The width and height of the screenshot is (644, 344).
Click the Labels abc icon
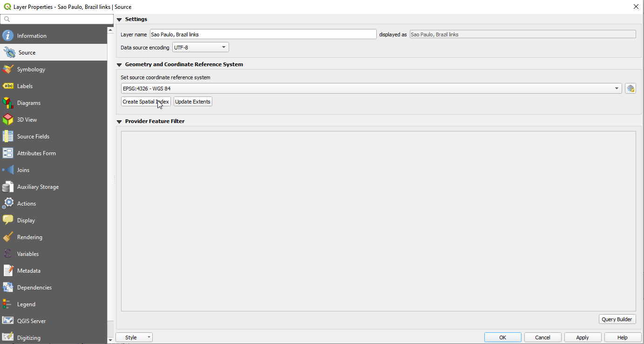point(8,86)
